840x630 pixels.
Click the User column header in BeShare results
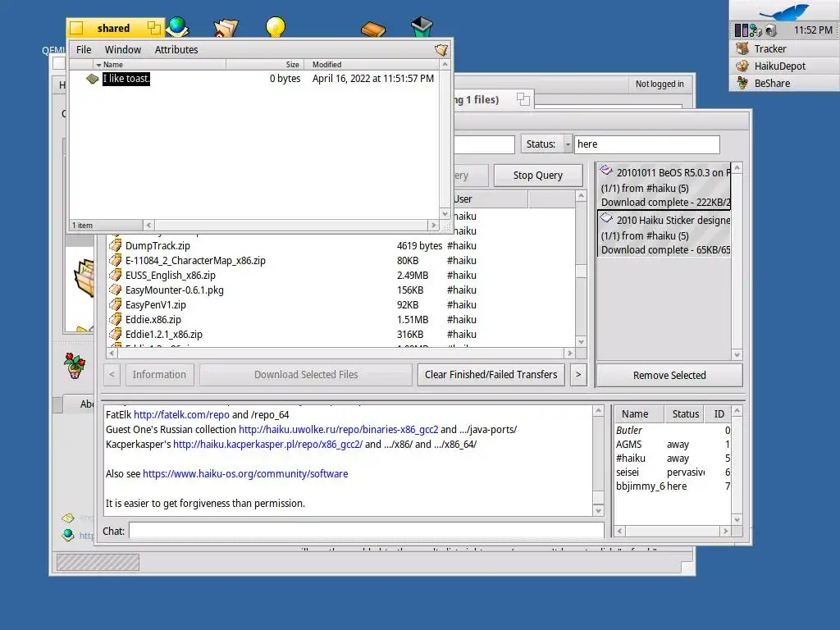[x=491, y=199]
